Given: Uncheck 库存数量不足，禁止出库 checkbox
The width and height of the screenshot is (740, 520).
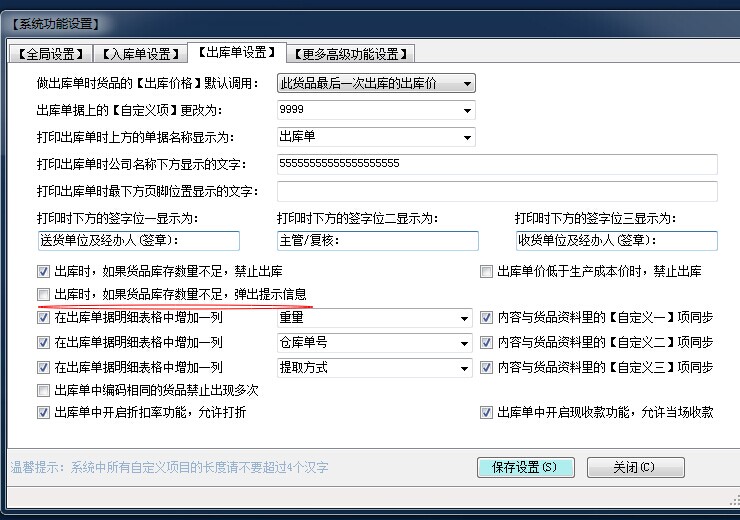Looking at the screenshot, I should point(43,271).
